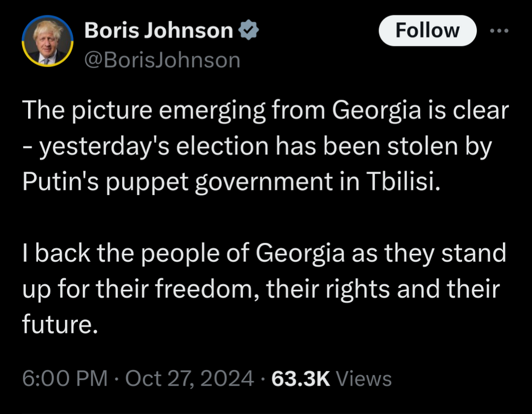This screenshot has height=414, width=532.
Task: Click the @BorisJohnson handle
Action: coord(162,60)
